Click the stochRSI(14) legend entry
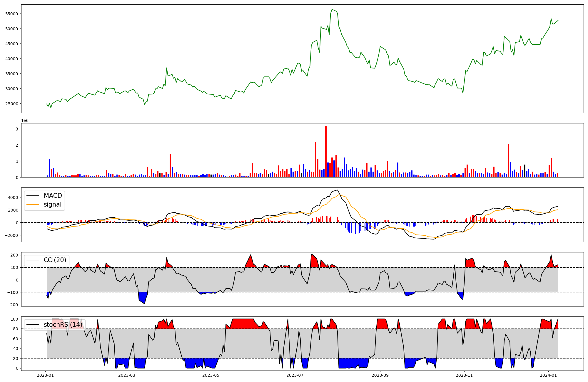 [x=63, y=325]
